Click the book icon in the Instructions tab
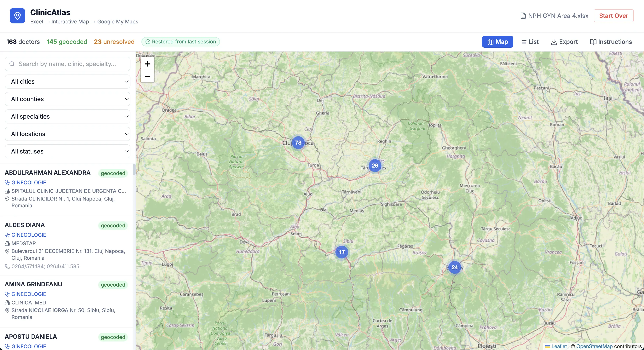The image size is (644, 350). click(593, 42)
